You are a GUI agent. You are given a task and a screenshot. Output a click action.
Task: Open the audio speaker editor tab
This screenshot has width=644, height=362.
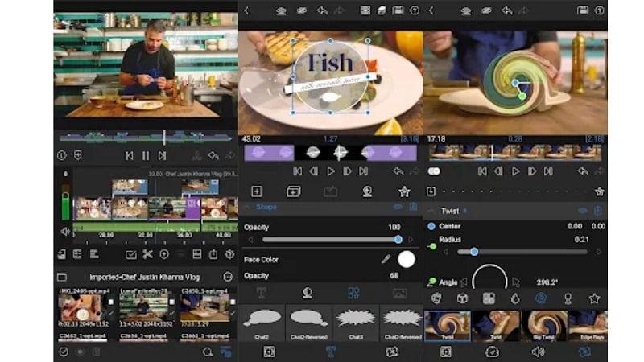538,352
